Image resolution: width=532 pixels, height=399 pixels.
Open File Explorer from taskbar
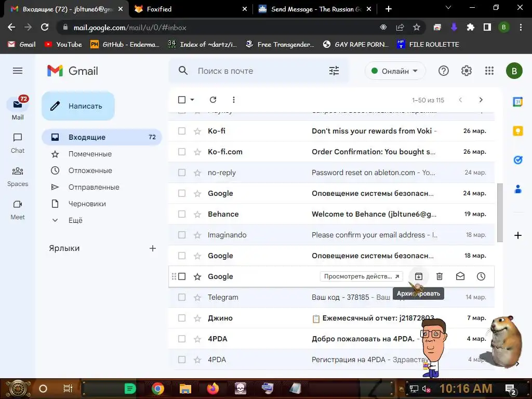185,389
